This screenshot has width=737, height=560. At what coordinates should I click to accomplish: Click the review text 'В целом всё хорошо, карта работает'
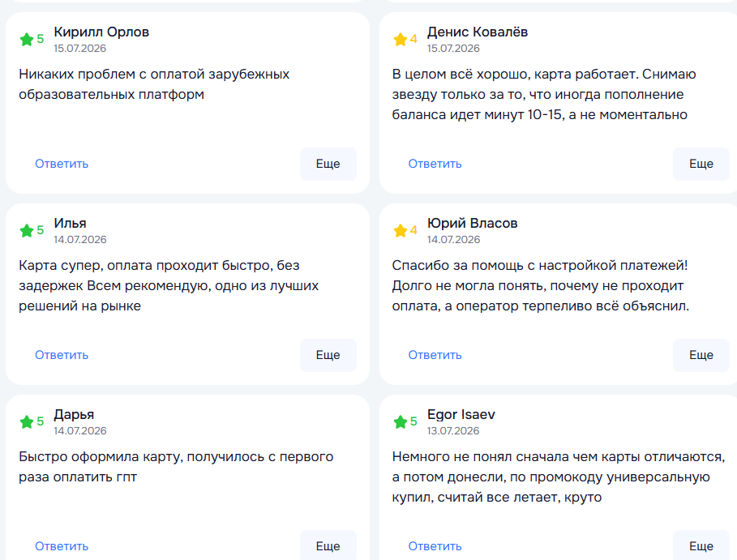515,75
